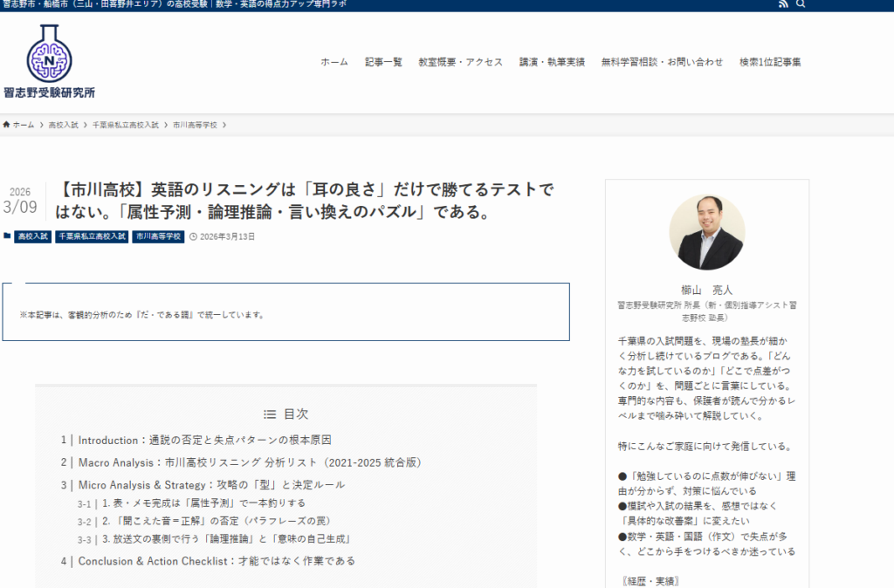
Task: Open the 記事一覧 menu item
Action: coord(383,62)
